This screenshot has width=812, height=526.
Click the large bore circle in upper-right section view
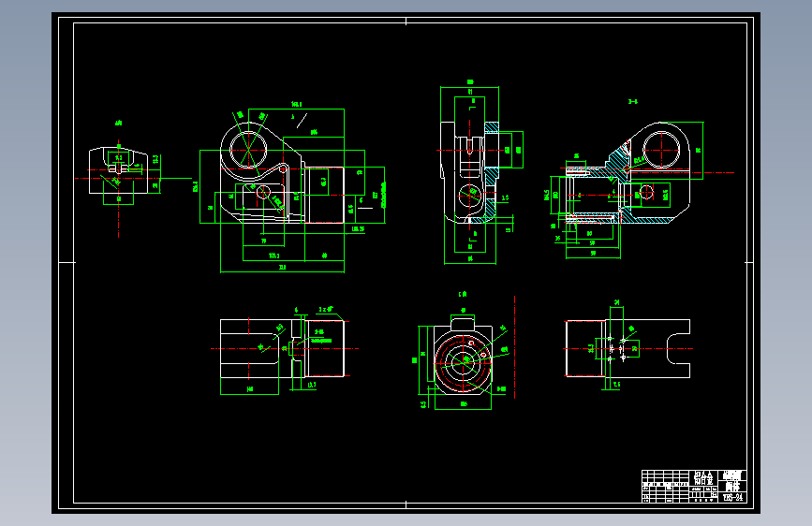click(661, 150)
